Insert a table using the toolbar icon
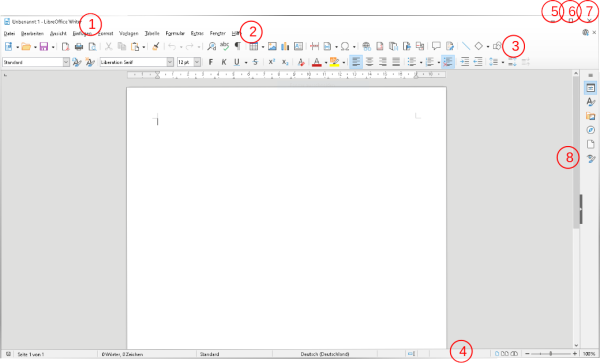 [x=253, y=47]
